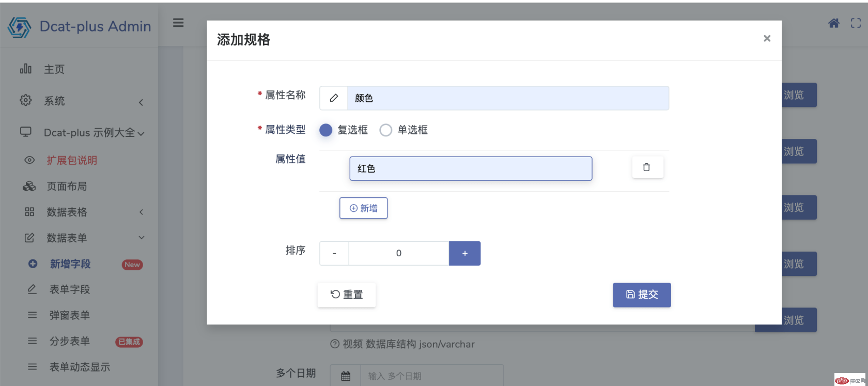
Task: Click the 属性值 label
Action: click(x=290, y=159)
